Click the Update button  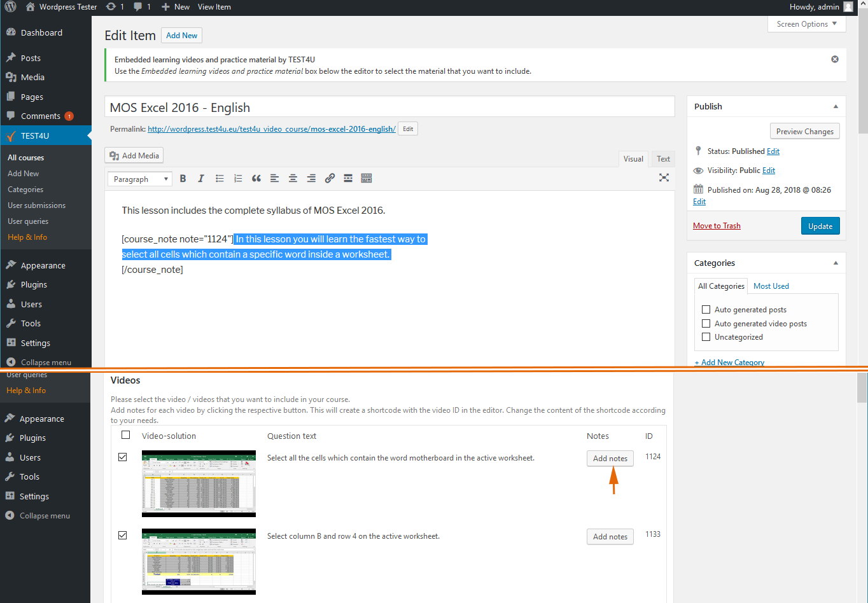820,226
